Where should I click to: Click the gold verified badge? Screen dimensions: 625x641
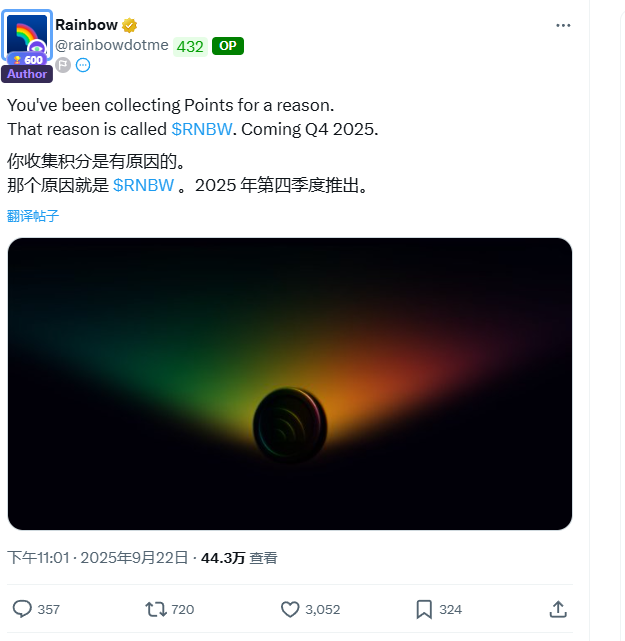[x=130, y=25]
